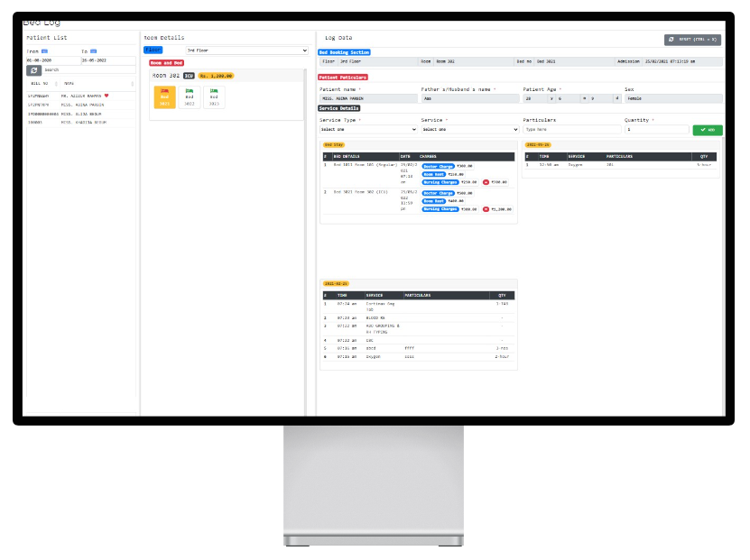Click red total icon on Bed 1011 charges
This screenshot has height=560, width=750.
click(x=486, y=181)
